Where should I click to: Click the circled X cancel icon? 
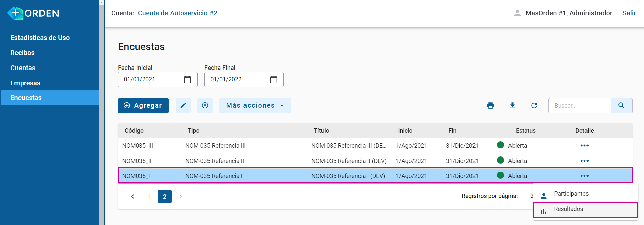tap(205, 105)
